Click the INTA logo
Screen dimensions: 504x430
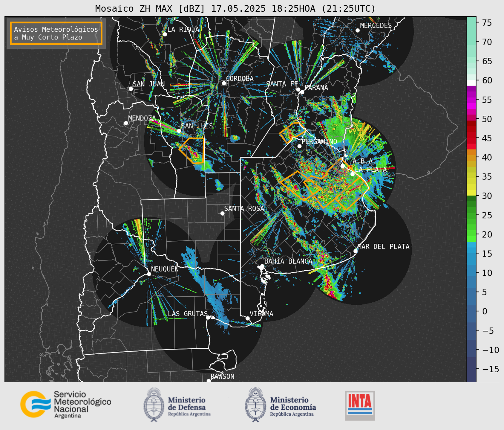[x=360, y=405]
